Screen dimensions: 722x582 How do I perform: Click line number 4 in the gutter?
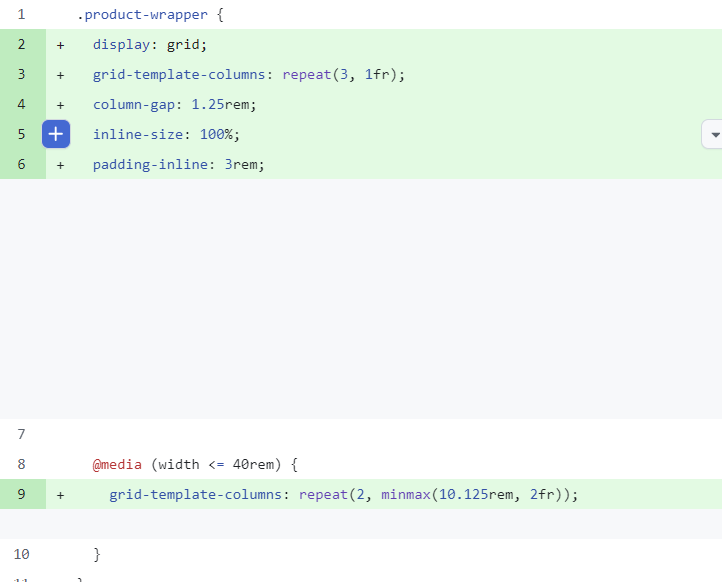coord(21,104)
